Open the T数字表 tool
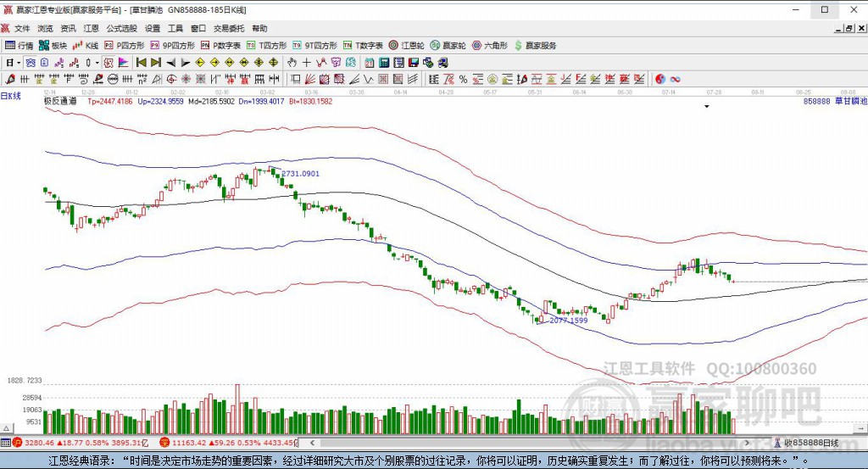Viewport: 868px width, 469px height. (x=363, y=46)
